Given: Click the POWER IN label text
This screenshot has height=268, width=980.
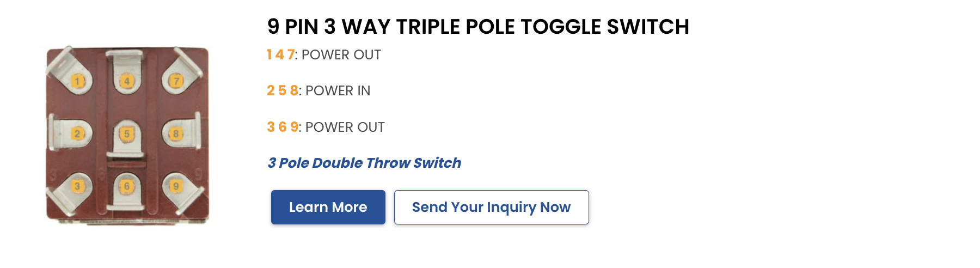Looking at the screenshot, I should 338,91.
